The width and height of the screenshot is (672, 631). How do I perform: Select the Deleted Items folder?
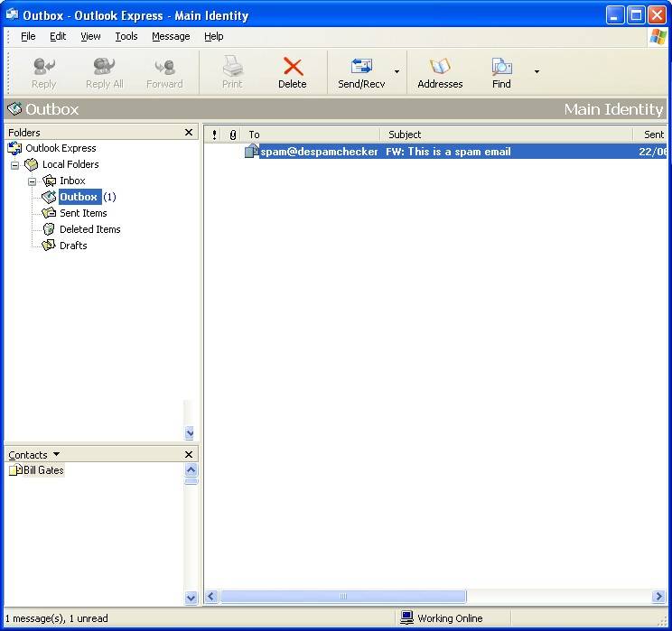(90, 229)
